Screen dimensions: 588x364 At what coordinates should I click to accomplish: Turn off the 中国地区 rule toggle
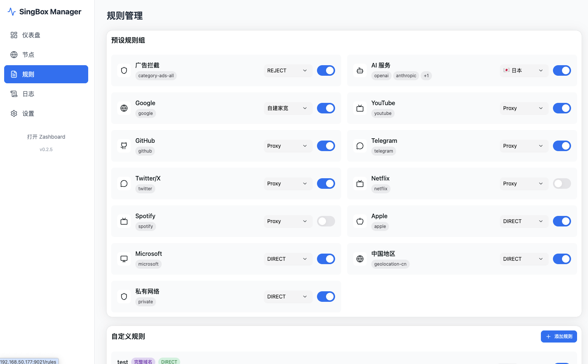(x=562, y=259)
